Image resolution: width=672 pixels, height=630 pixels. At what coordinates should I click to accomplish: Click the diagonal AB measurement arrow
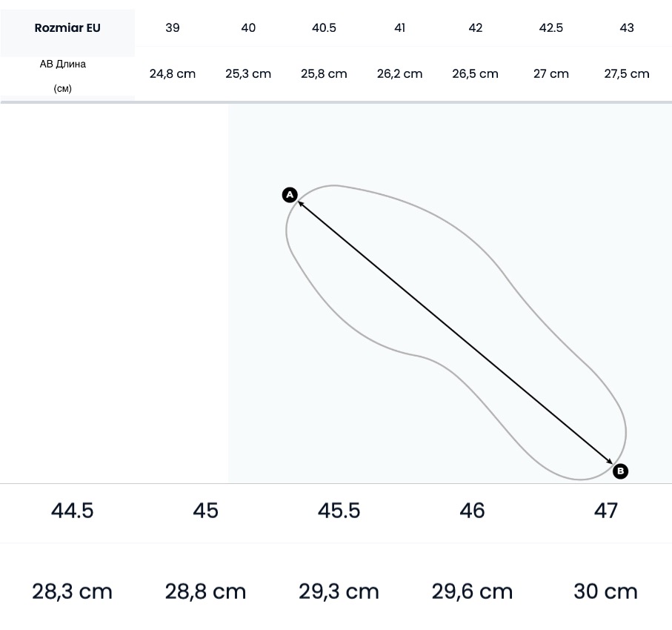(455, 332)
